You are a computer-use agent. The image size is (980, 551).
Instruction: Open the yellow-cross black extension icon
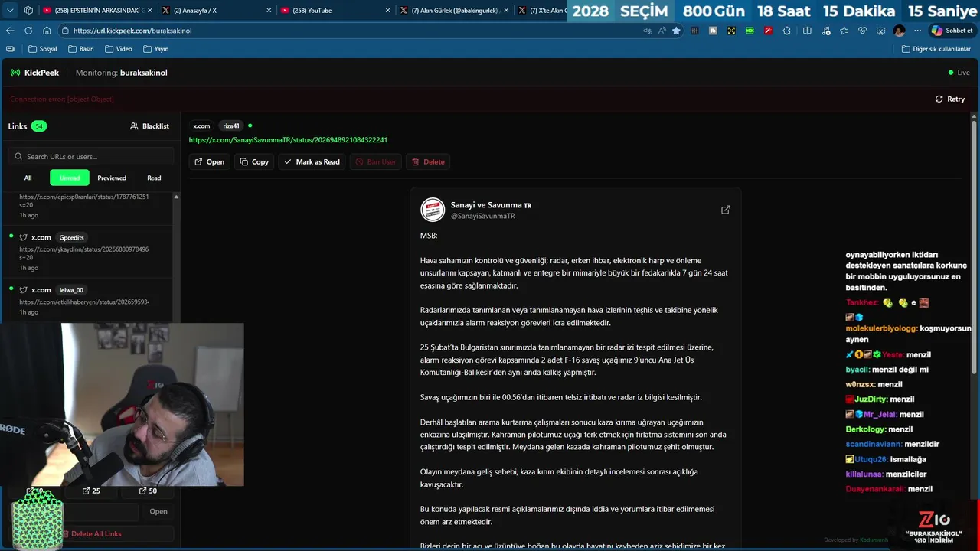point(731,31)
